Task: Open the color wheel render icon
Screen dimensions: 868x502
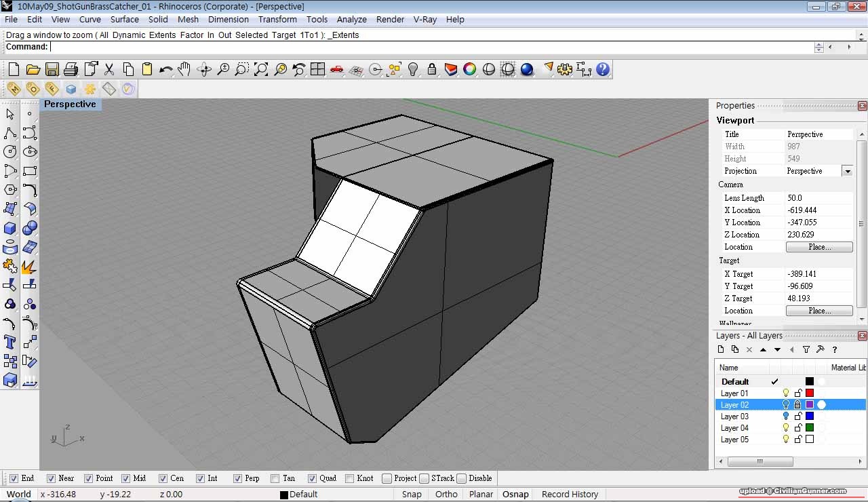Action: pos(469,69)
